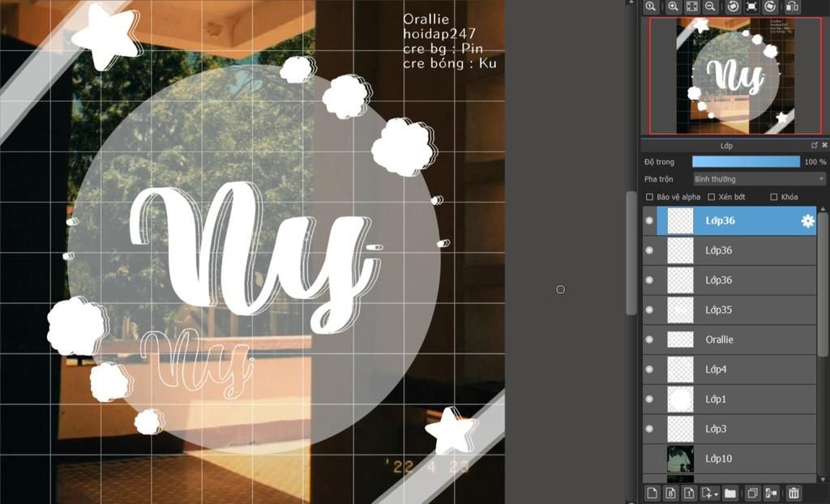The image size is (830, 504).
Task: Open the add special layer dropdown
Action: (x=709, y=493)
